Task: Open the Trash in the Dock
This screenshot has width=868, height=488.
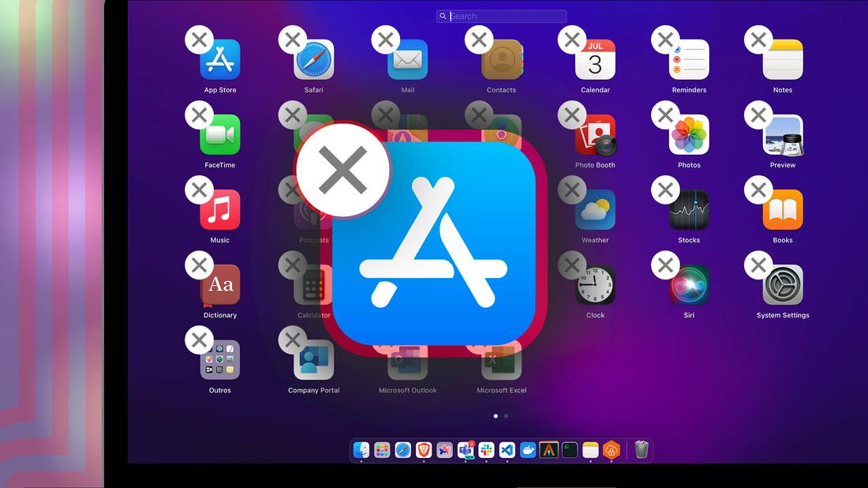Action: coord(641,450)
